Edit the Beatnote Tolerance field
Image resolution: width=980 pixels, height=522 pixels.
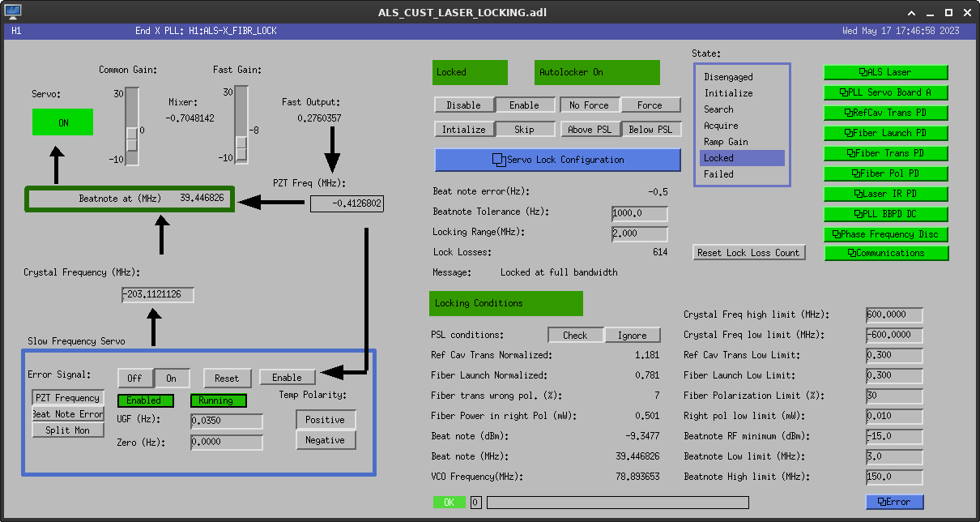coord(640,213)
